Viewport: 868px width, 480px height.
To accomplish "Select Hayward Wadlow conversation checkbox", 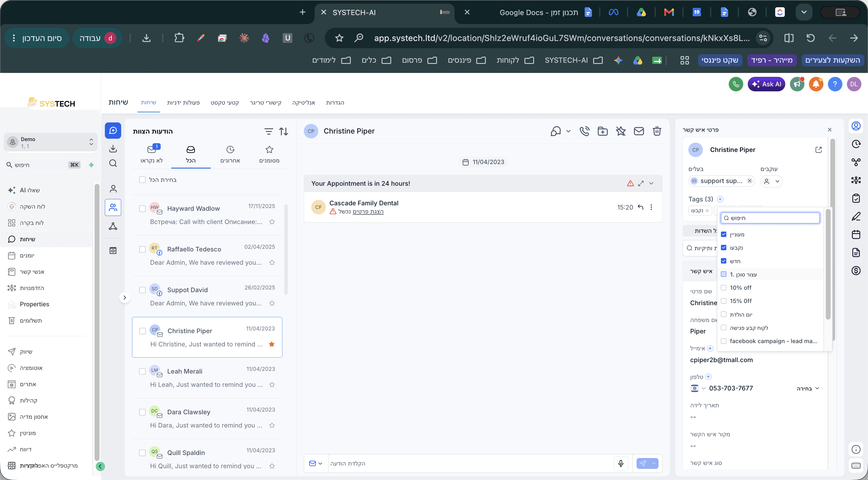I will pyautogui.click(x=142, y=209).
